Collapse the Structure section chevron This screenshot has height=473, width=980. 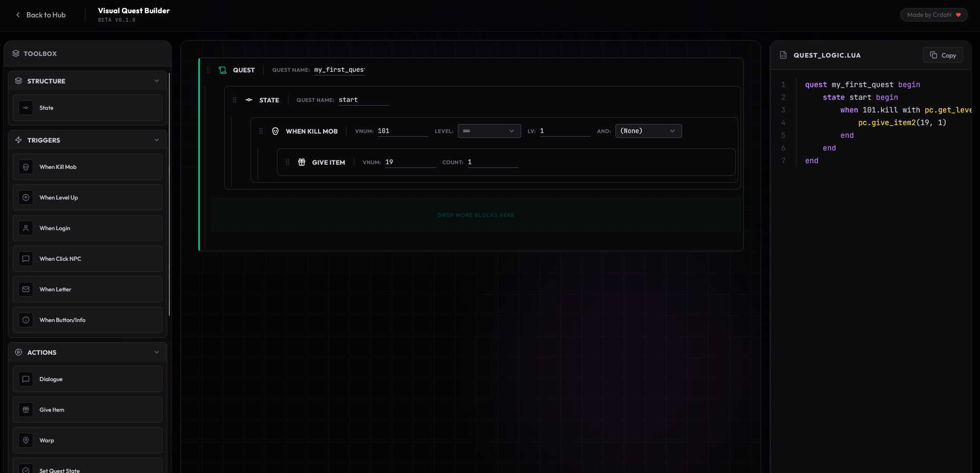point(157,81)
